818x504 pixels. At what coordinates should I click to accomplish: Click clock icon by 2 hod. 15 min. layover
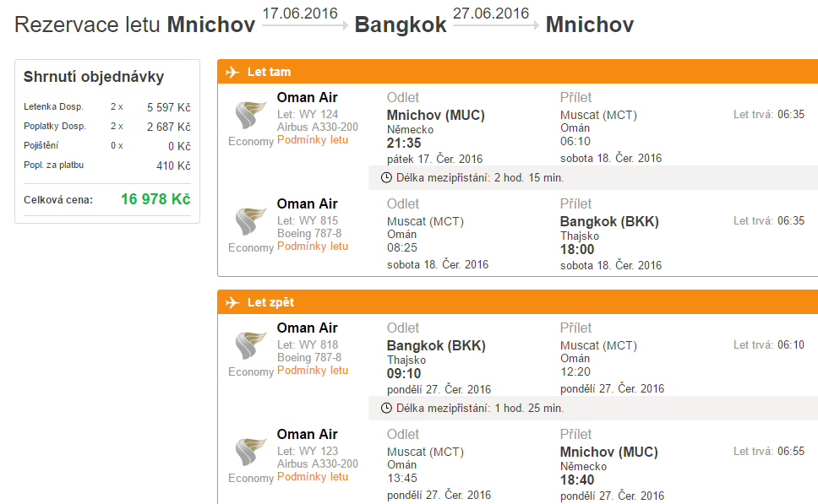pyautogui.click(x=387, y=177)
